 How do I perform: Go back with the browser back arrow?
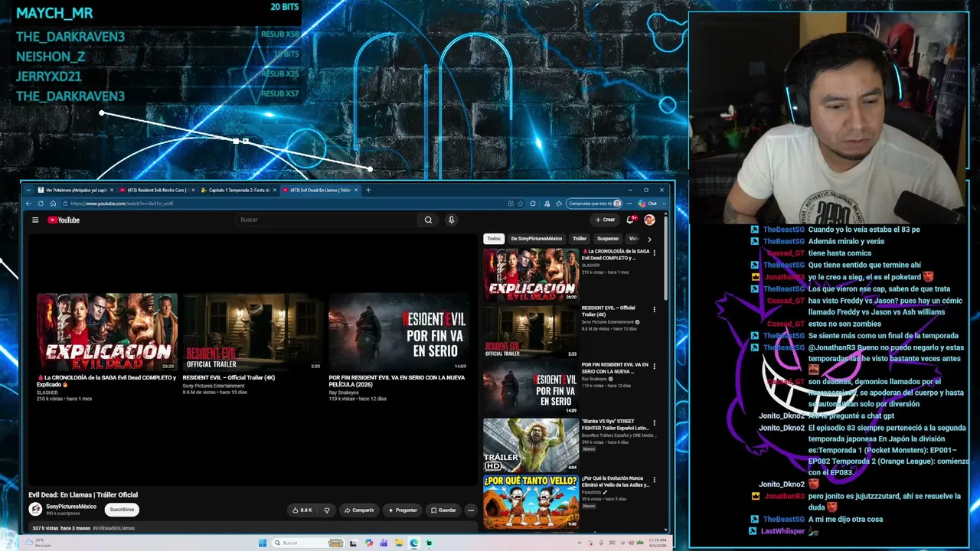click(29, 204)
